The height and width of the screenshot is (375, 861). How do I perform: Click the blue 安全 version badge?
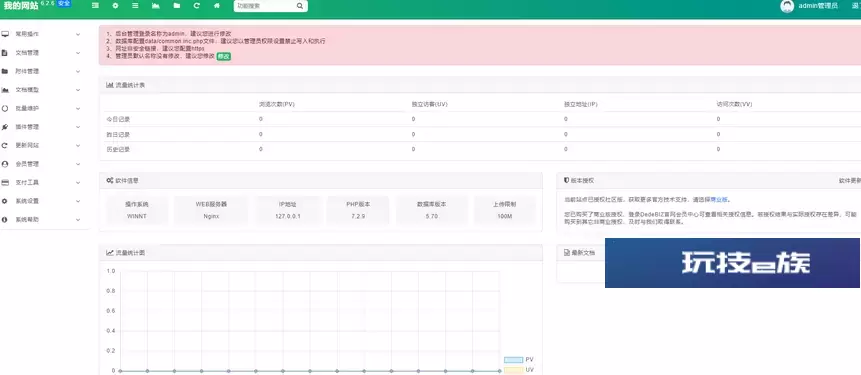tap(64, 3)
